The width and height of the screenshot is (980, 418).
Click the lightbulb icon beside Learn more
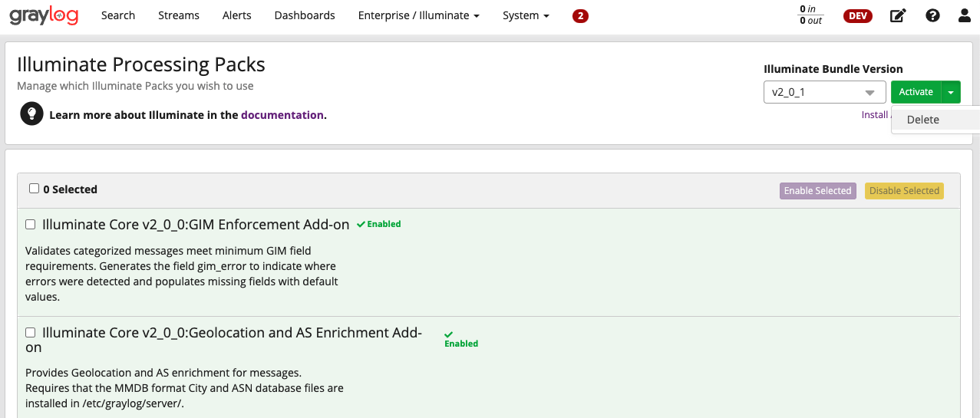[31, 114]
